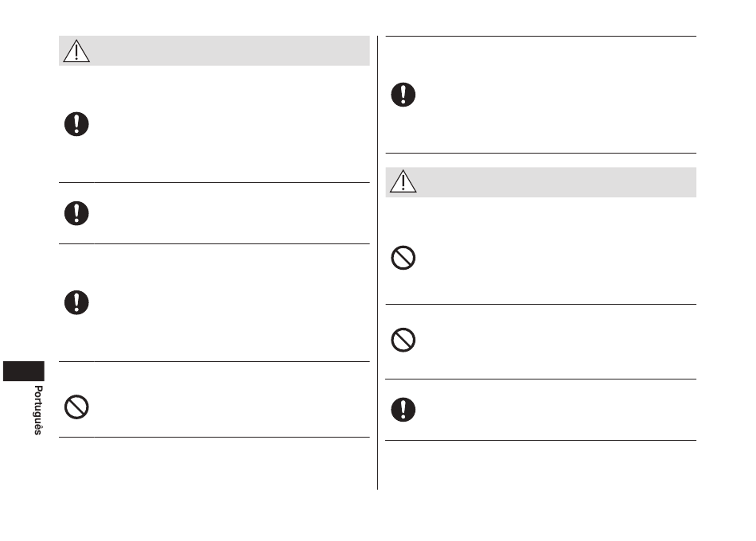Click the blank text area beside left-column prohibition icon

(x=232, y=399)
